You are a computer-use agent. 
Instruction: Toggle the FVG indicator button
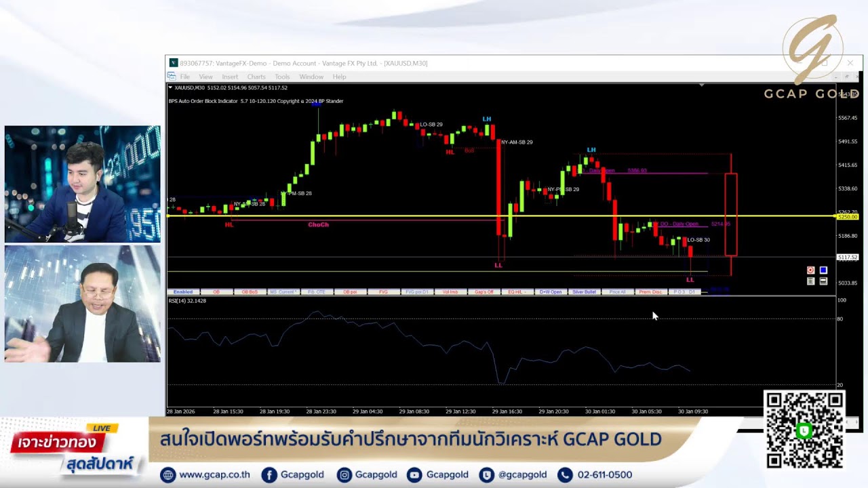click(x=383, y=292)
